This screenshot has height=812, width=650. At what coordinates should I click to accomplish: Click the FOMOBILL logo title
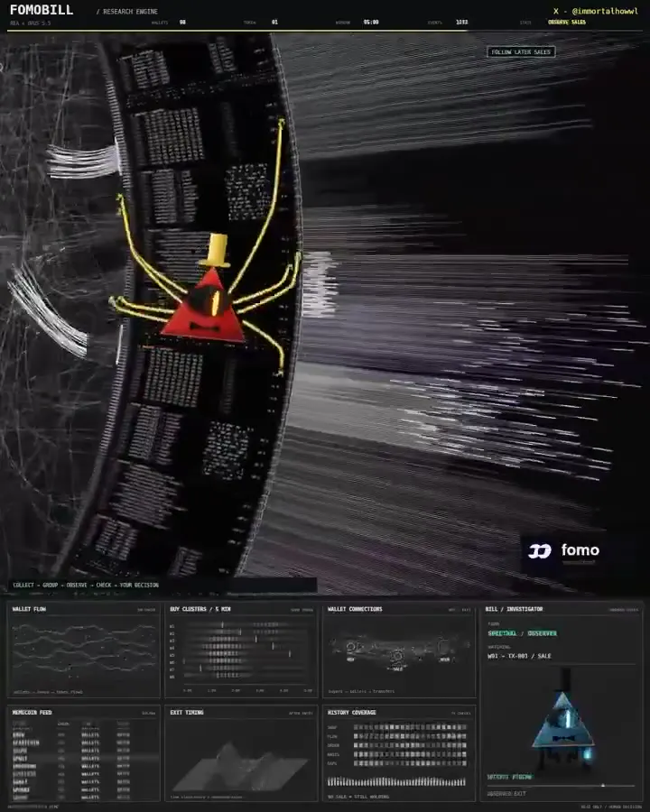[x=42, y=10]
